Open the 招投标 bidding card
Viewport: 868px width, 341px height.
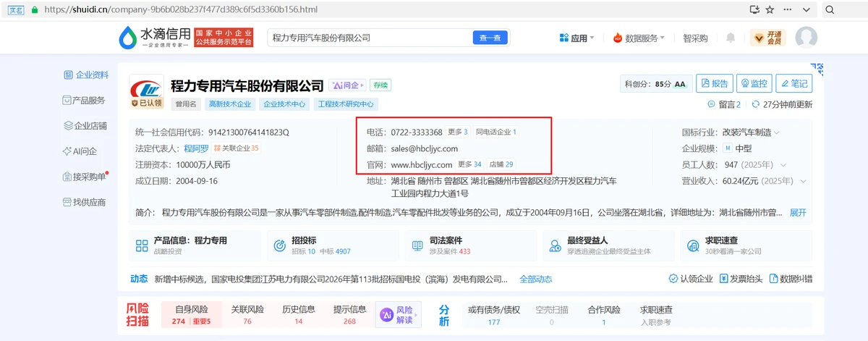click(333, 246)
